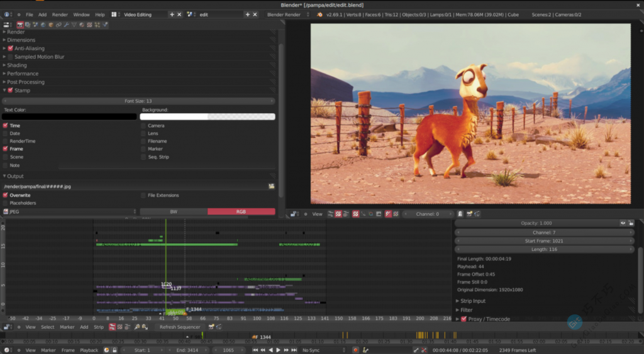Expand the Strip Input section
This screenshot has width=644, height=354.
coord(473,301)
